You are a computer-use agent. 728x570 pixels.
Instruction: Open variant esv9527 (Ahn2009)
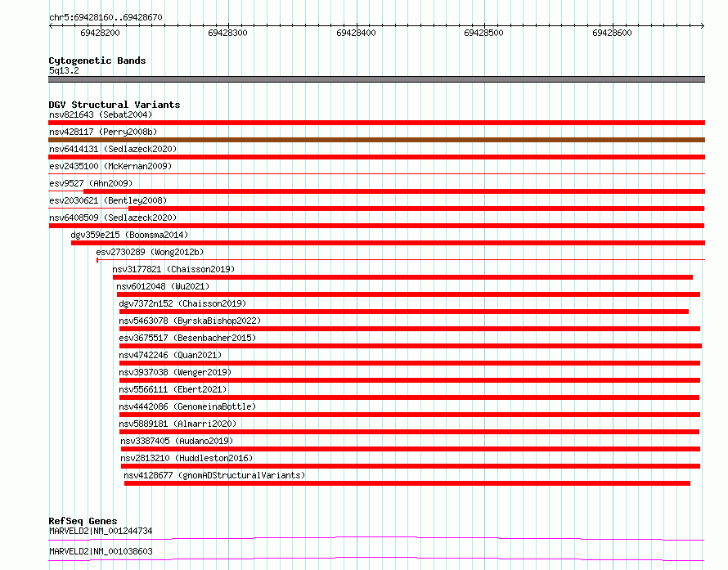coord(91,183)
